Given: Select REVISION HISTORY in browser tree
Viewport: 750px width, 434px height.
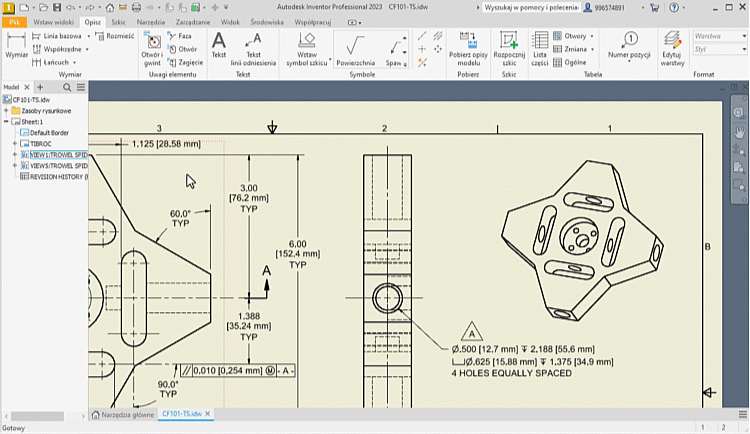Looking at the screenshot, I should (58, 176).
